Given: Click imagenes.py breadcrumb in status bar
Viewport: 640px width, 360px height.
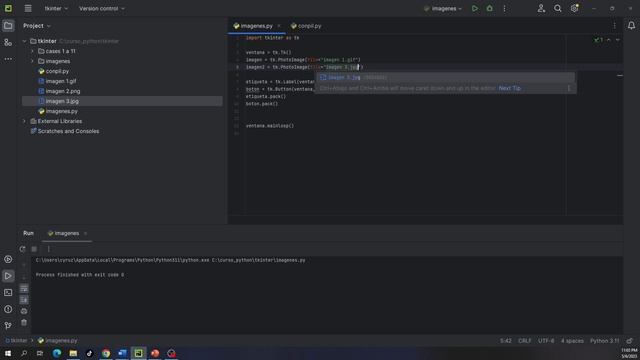Looking at the screenshot, I should [58, 340].
